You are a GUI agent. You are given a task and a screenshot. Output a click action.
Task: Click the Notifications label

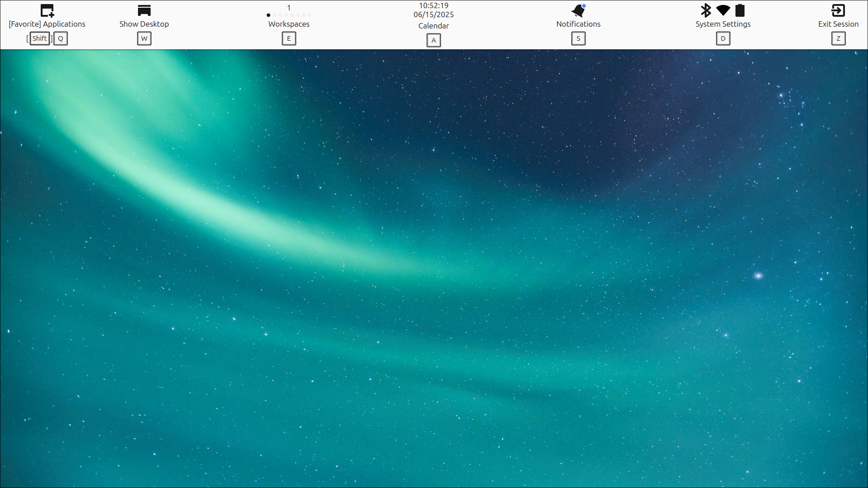click(x=578, y=24)
